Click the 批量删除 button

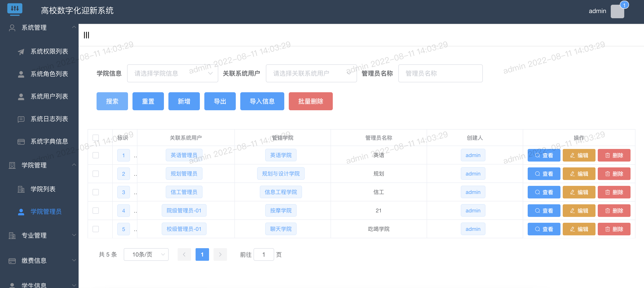pyautogui.click(x=311, y=101)
